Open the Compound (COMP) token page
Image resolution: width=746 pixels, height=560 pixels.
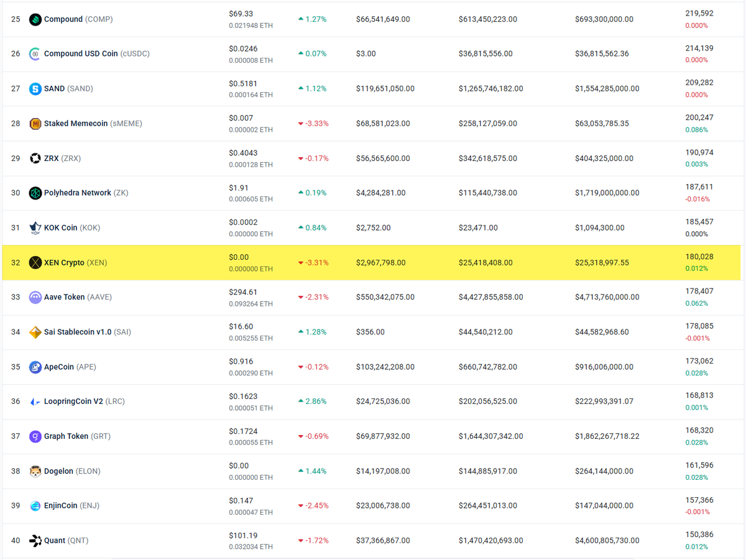(x=78, y=19)
